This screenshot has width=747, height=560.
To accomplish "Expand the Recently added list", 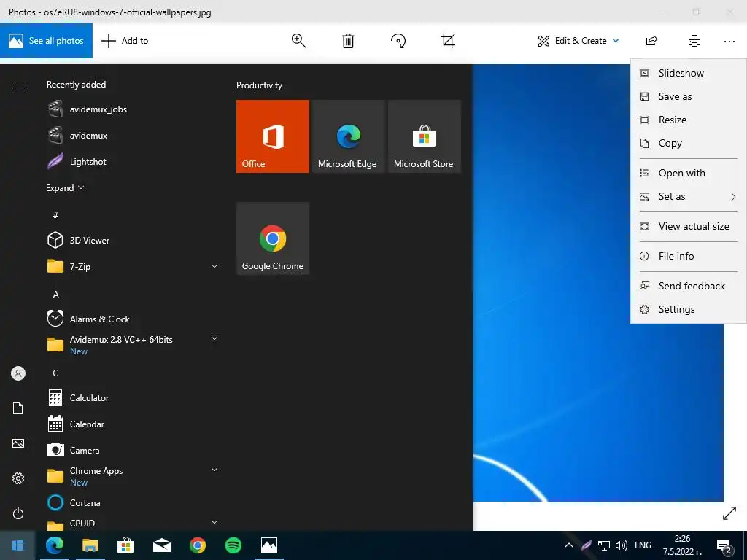I will 65,188.
